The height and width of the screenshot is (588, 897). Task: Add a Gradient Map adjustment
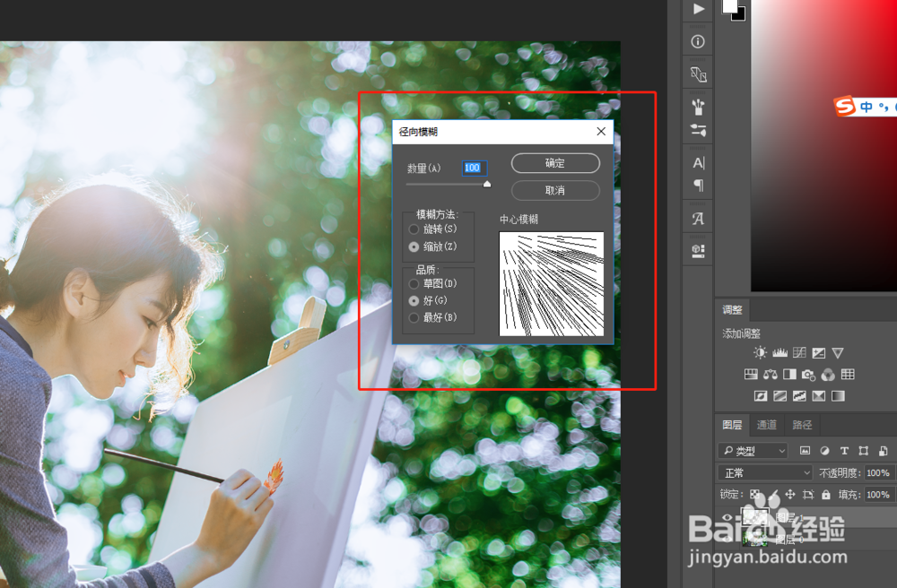tap(838, 396)
